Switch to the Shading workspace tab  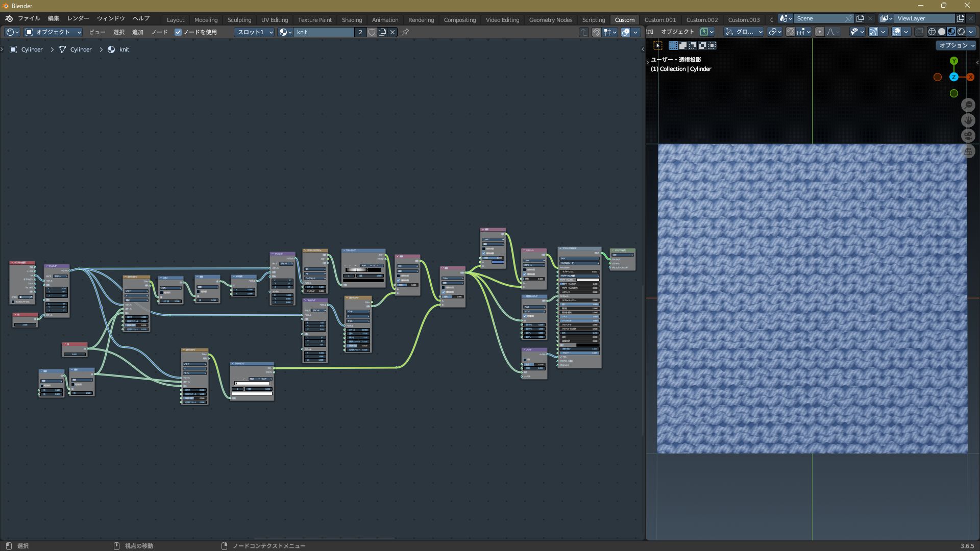(352, 20)
